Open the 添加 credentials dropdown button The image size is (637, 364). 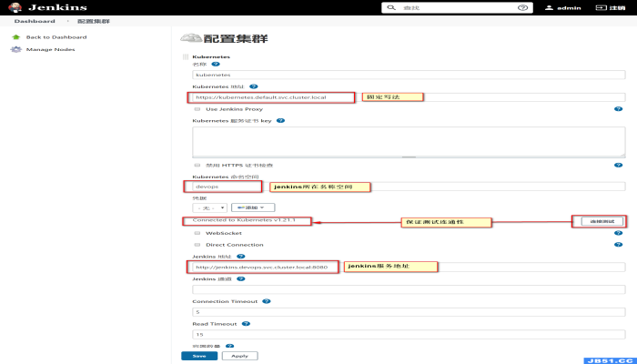pyautogui.click(x=253, y=207)
